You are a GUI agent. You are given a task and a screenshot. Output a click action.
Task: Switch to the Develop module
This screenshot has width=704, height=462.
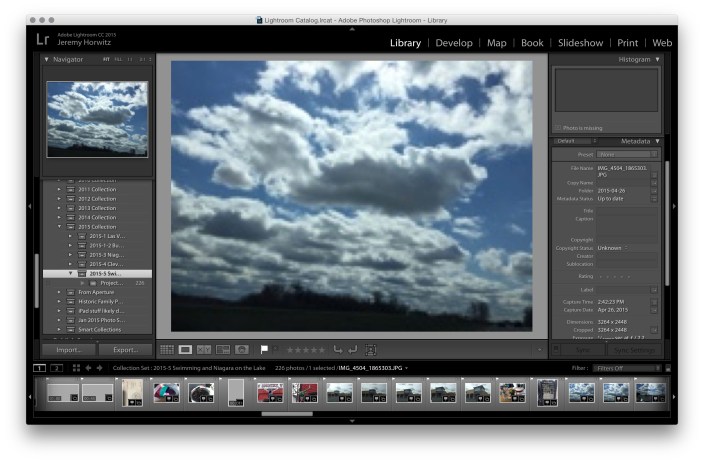453,43
